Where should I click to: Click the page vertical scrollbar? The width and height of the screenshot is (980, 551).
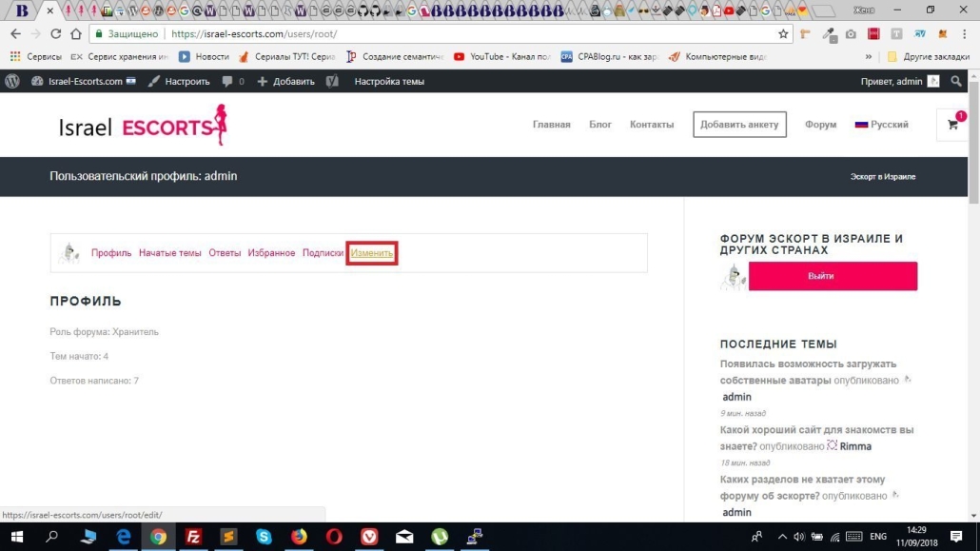pos(973,143)
